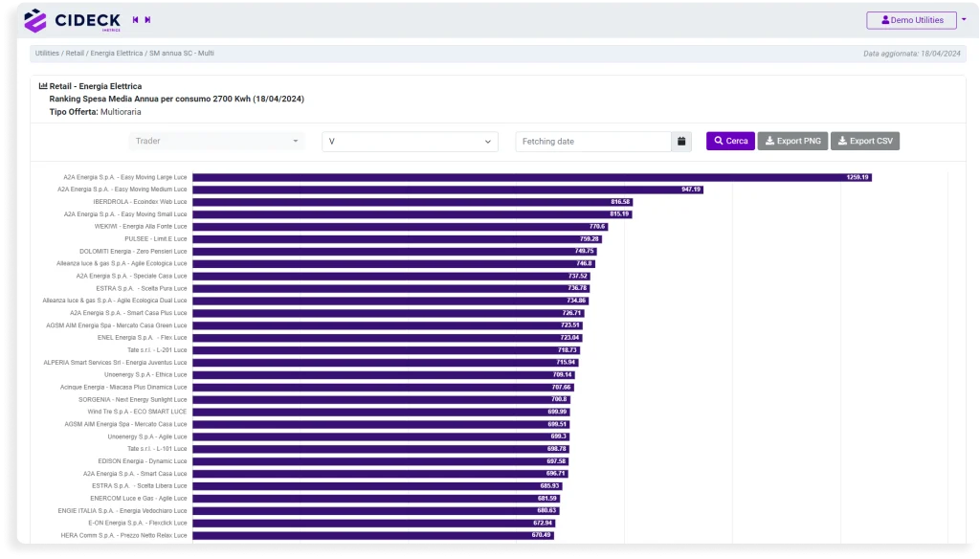The height and width of the screenshot is (559, 980).
Task: Go to Utilities breadcrumb
Action: pyautogui.click(x=47, y=54)
